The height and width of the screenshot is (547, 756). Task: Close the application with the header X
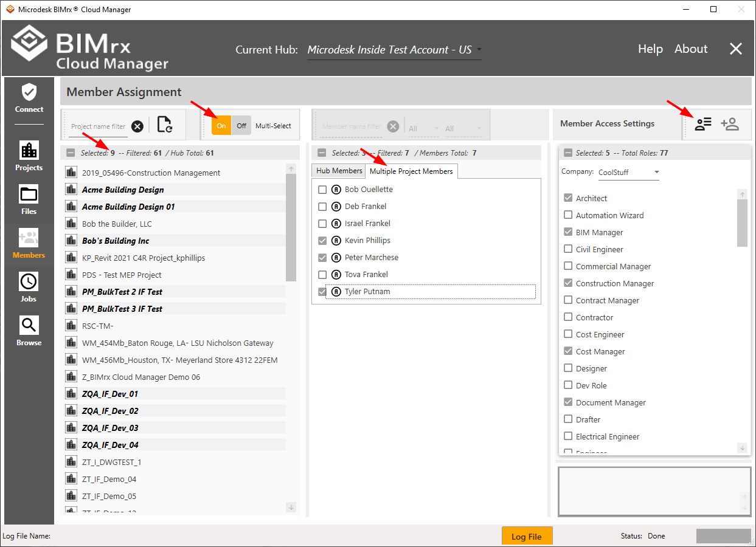coord(736,49)
